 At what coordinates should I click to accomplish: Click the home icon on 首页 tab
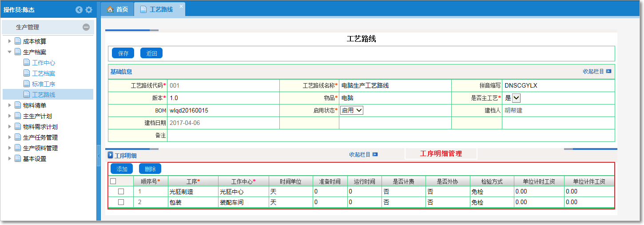[x=110, y=9]
